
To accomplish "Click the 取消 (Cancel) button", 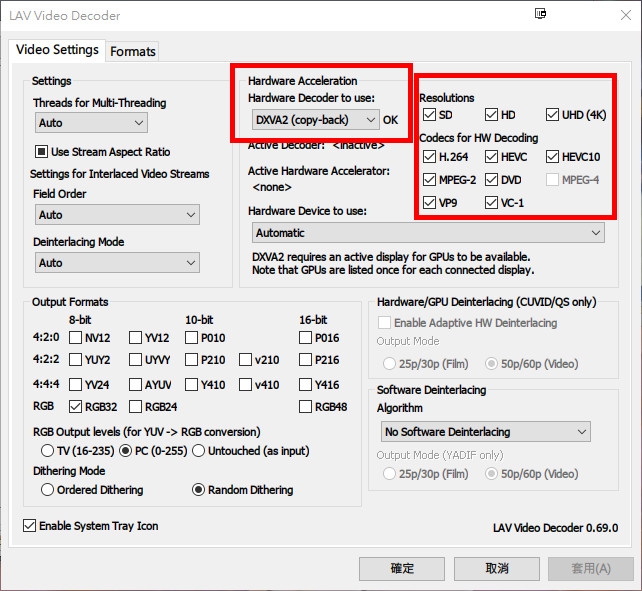I will pos(496,568).
